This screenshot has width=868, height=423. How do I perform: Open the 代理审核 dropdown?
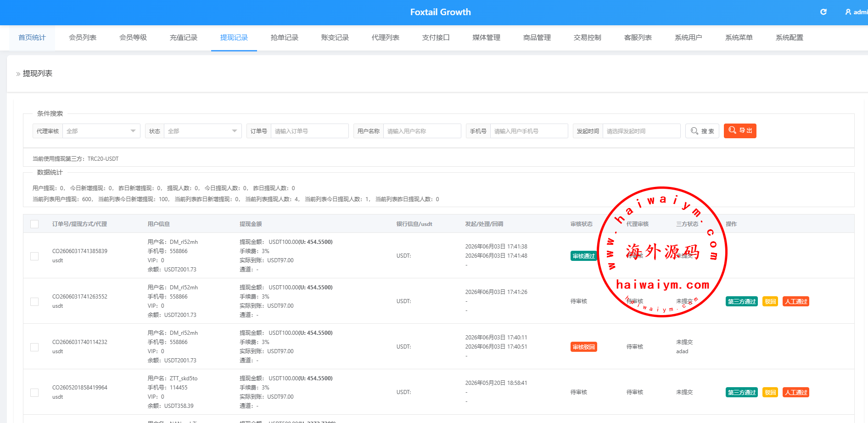point(101,131)
